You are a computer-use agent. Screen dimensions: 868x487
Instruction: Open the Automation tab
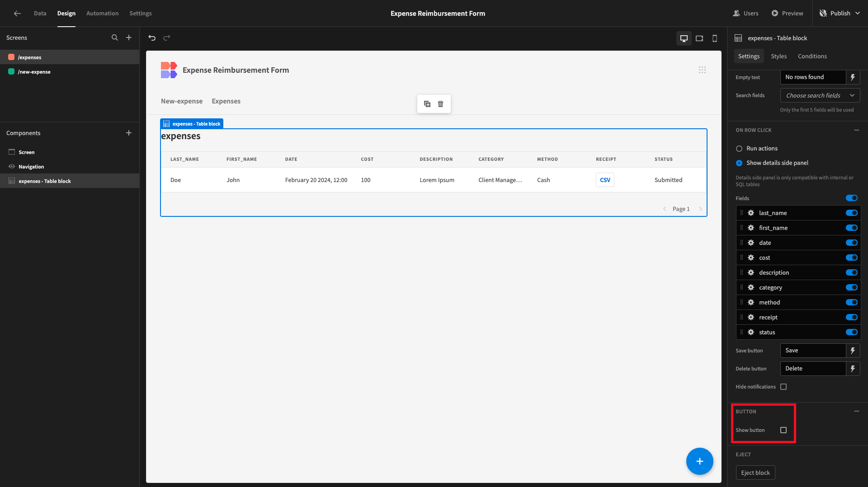(x=102, y=13)
